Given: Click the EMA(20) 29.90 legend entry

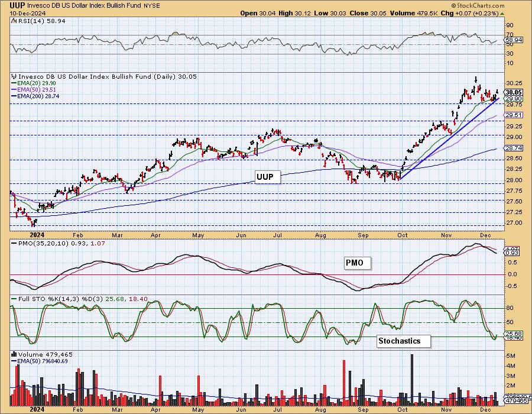Looking at the screenshot, I should (34, 83).
